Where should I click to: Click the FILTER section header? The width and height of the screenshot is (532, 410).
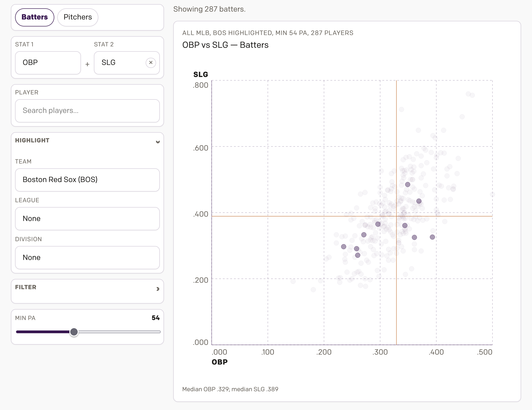point(26,287)
